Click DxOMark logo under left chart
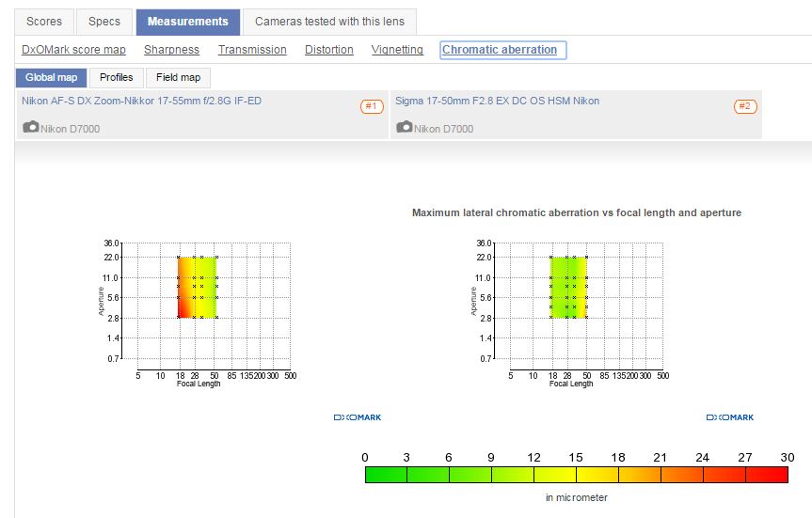This screenshot has width=812, height=518. [x=358, y=417]
